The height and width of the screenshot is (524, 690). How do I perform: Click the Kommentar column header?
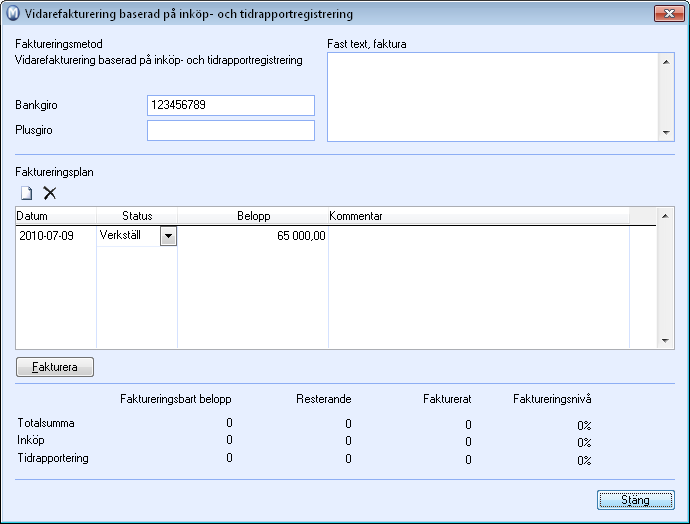(479, 216)
